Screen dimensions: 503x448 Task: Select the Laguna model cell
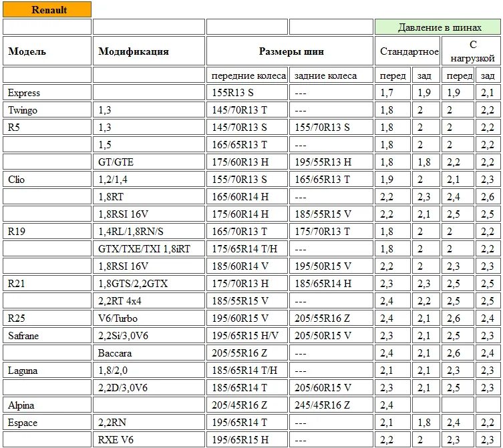(47, 370)
